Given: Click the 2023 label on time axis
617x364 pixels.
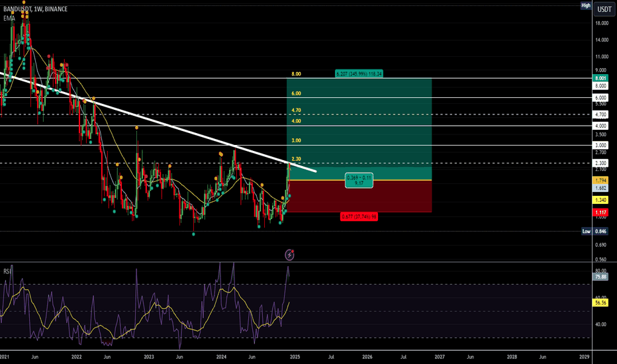Looking at the screenshot, I should (149, 357).
